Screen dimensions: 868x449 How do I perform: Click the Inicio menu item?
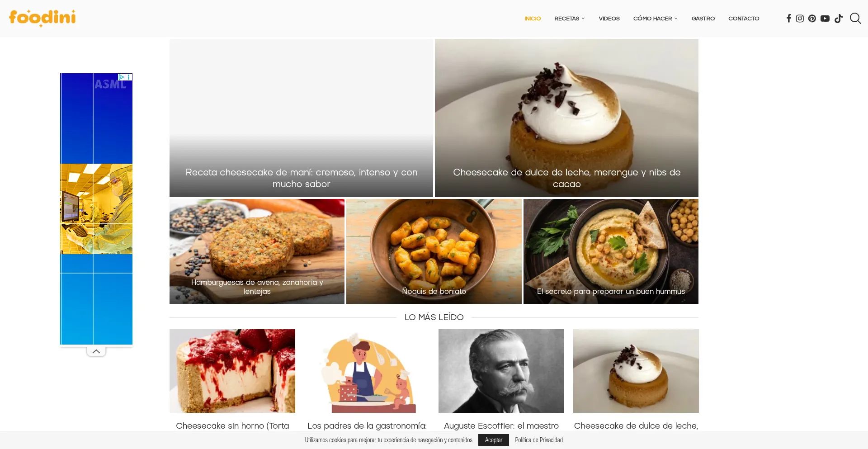(x=533, y=19)
